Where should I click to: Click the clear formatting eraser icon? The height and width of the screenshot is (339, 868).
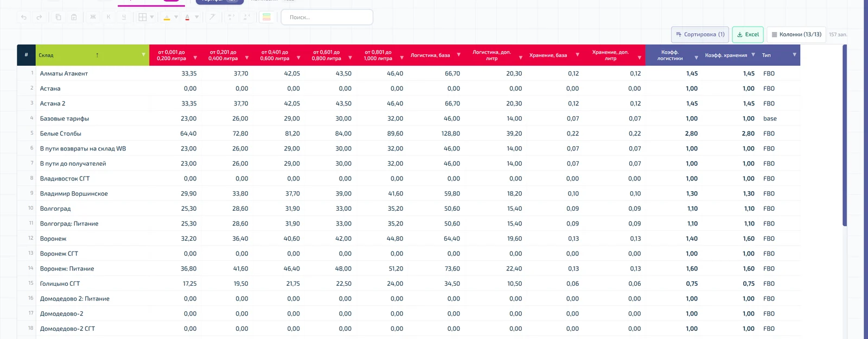(212, 17)
